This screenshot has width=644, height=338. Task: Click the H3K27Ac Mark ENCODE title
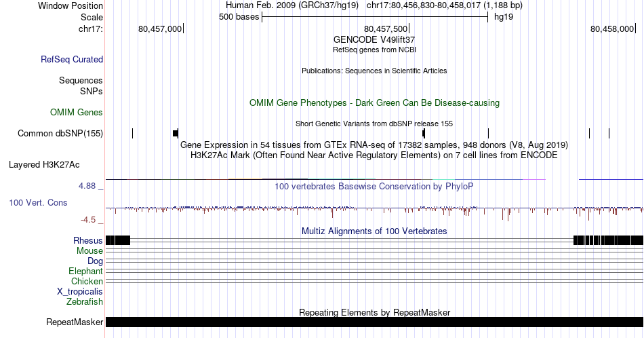click(x=374, y=155)
